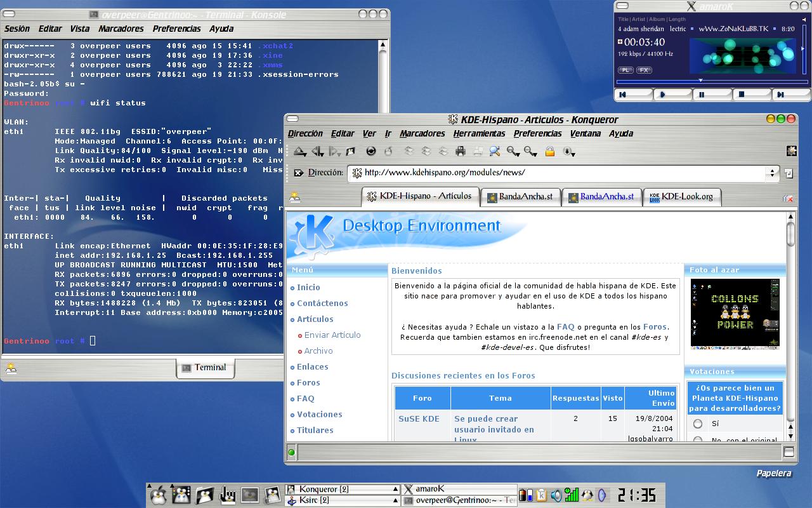Open the Tux K-menu launcher in panel
The width and height of the screenshot is (812, 508).
tap(157, 495)
